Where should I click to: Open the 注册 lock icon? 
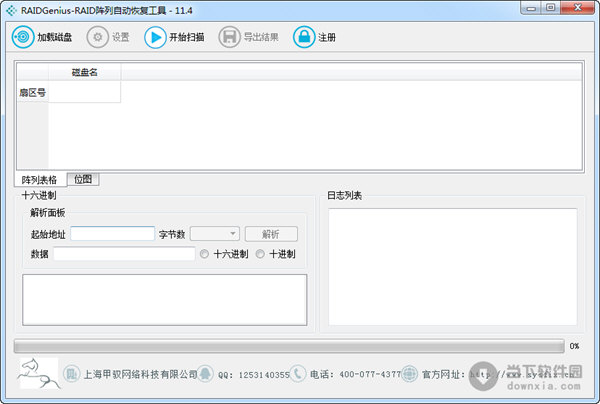pos(304,37)
